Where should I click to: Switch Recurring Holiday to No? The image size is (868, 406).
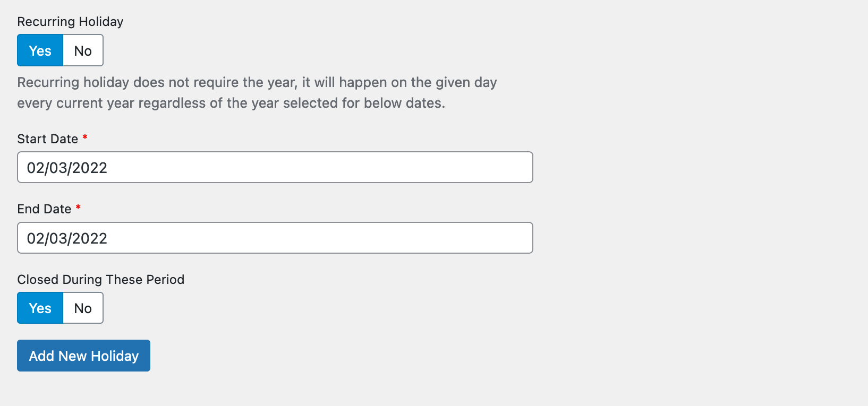(83, 50)
